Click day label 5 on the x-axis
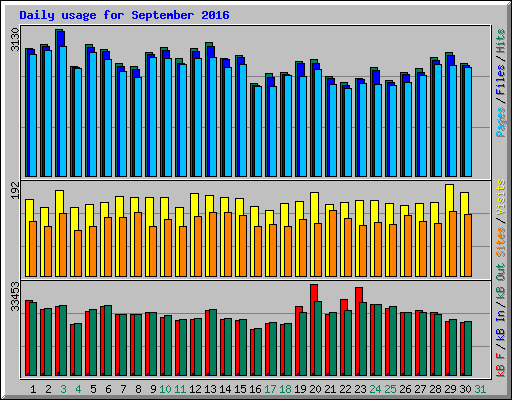 pos(93,389)
